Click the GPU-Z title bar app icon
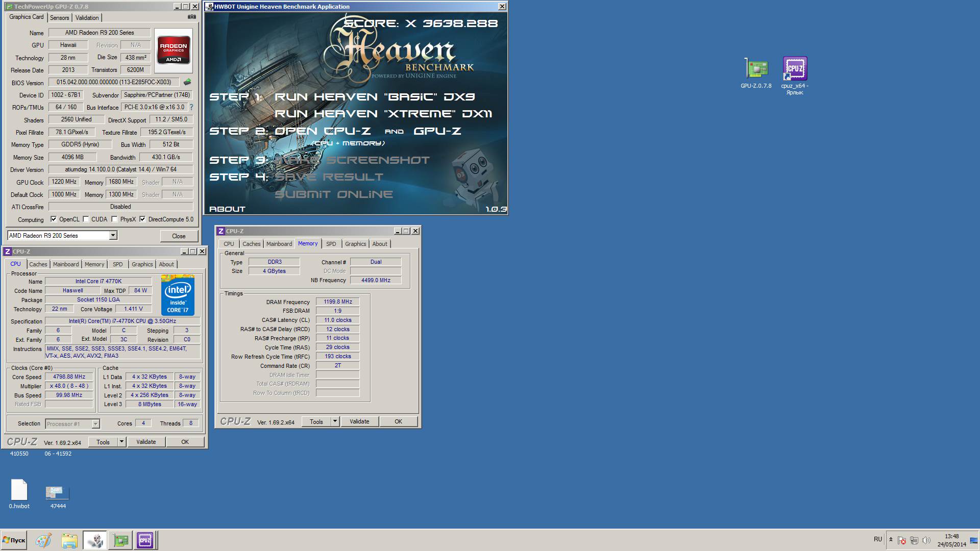This screenshot has width=980, height=551. (x=9, y=7)
